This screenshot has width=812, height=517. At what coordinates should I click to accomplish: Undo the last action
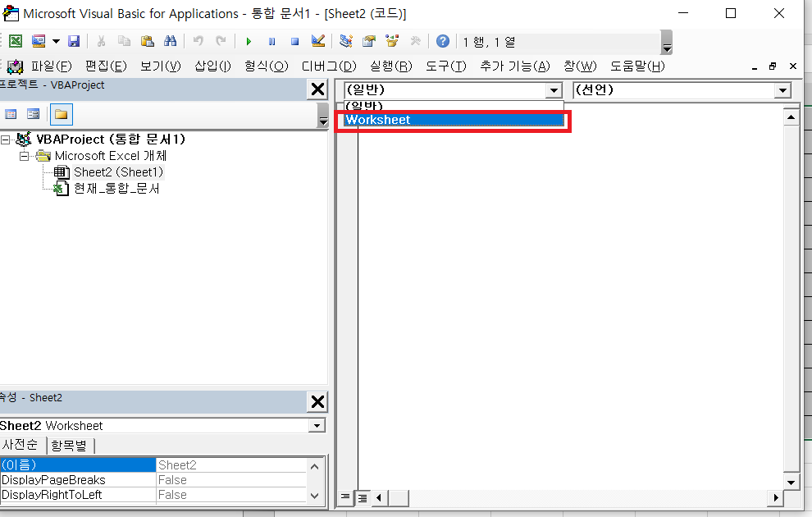[198, 41]
